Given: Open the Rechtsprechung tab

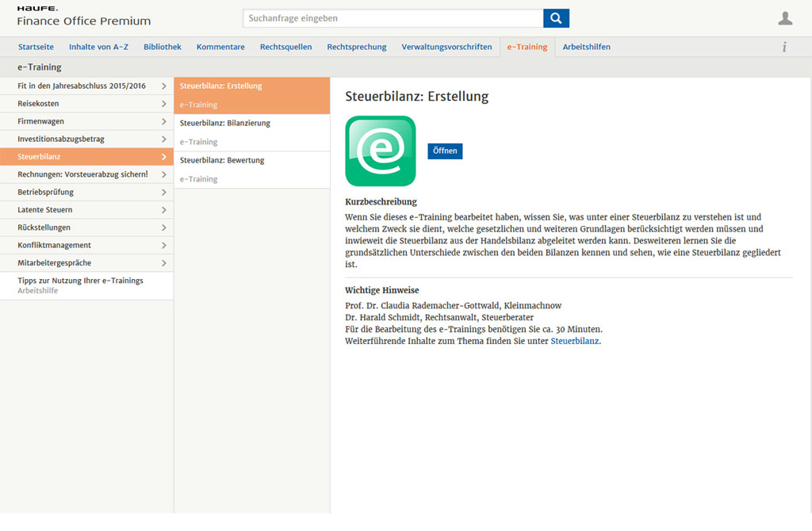Looking at the screenshot, I should point(356,47).
